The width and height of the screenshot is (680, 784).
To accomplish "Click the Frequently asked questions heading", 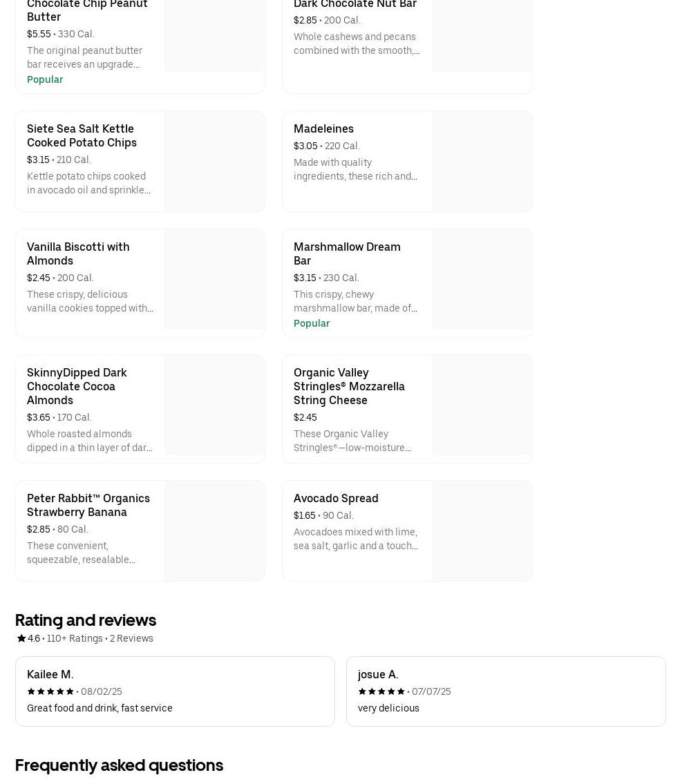I will (119, 765).
